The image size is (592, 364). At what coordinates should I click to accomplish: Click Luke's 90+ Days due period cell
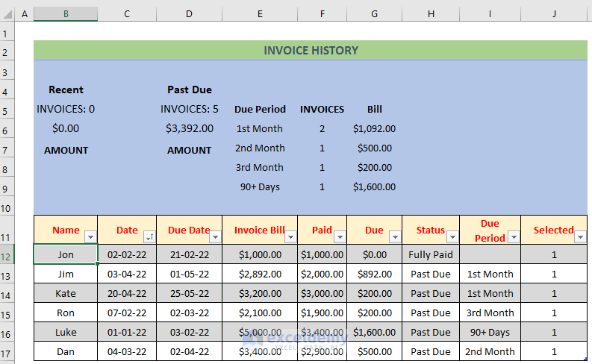tap(490, 333)
